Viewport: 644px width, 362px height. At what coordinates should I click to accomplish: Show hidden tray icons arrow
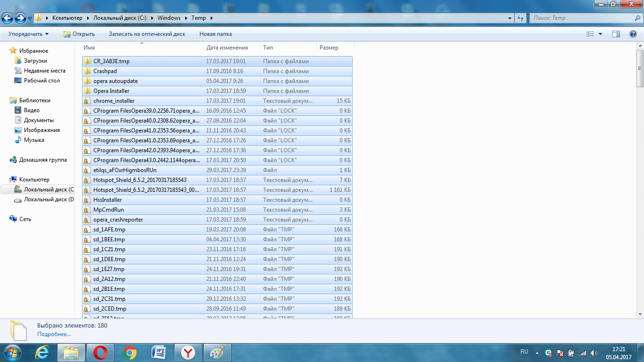pos(537,353)
